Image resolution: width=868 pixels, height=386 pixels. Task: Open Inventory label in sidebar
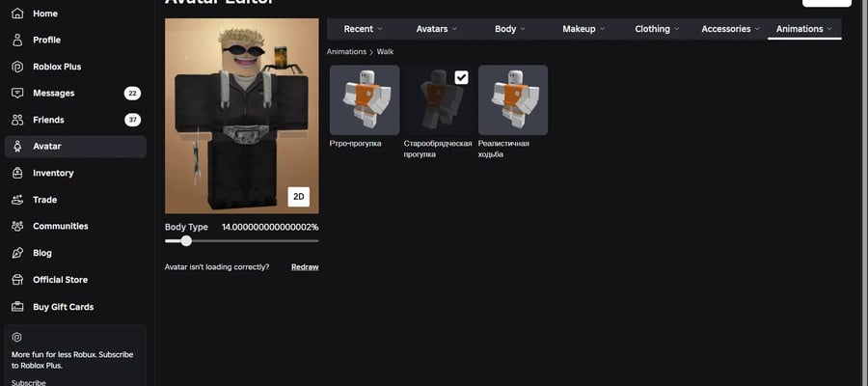pos(53,173)
